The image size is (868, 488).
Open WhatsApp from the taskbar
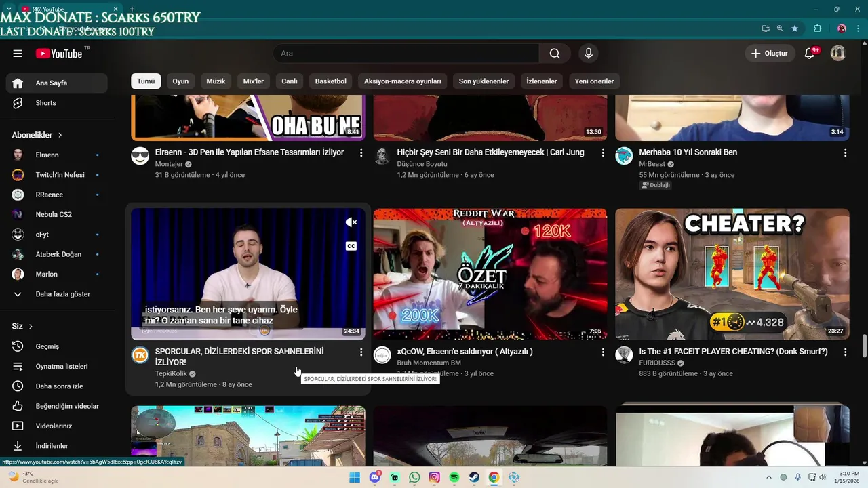[414, 477]
